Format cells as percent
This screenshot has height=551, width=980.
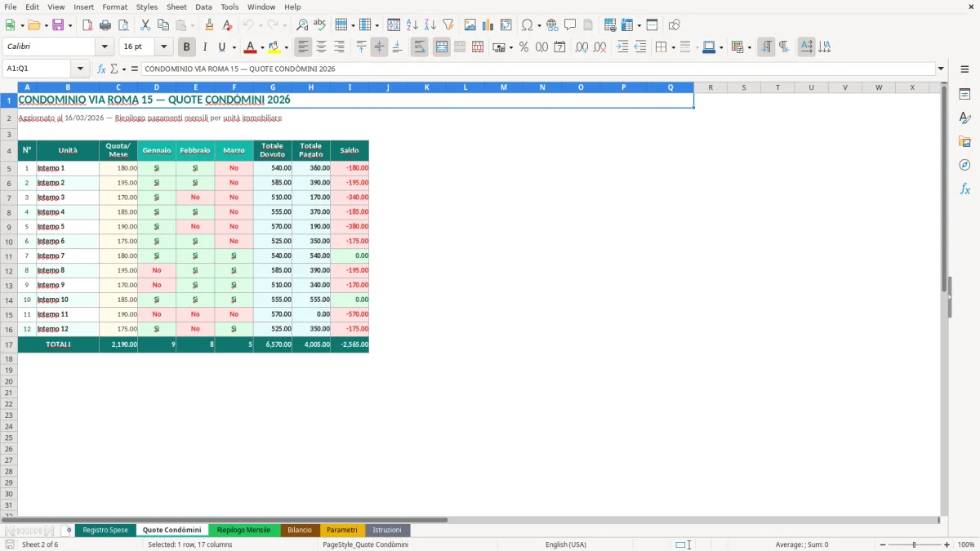[x=523, y=47]
